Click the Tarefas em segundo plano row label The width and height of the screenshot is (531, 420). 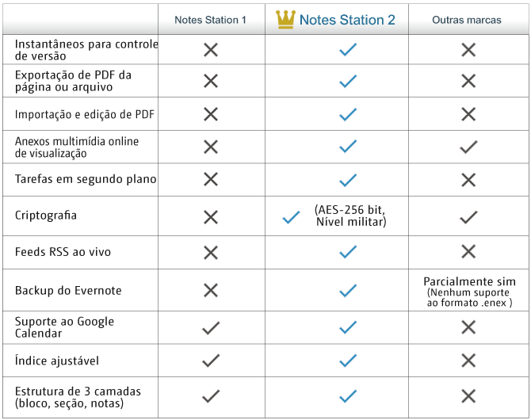coord(86,179)
